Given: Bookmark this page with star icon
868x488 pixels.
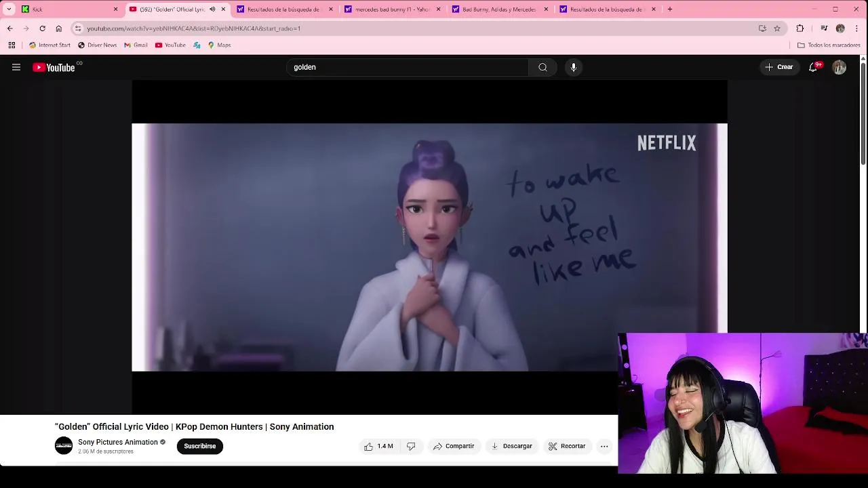Looking at the screenshot, I should (777, 28).
